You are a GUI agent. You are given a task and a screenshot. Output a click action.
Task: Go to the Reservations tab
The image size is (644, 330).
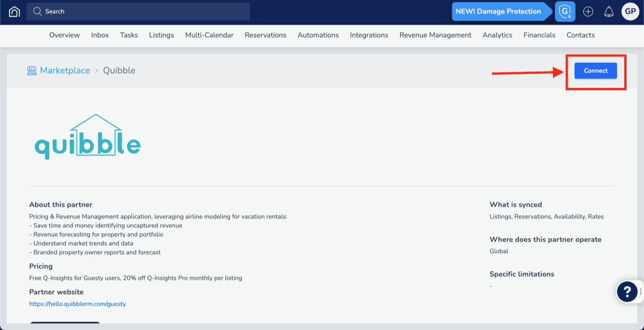coord(266,35)
